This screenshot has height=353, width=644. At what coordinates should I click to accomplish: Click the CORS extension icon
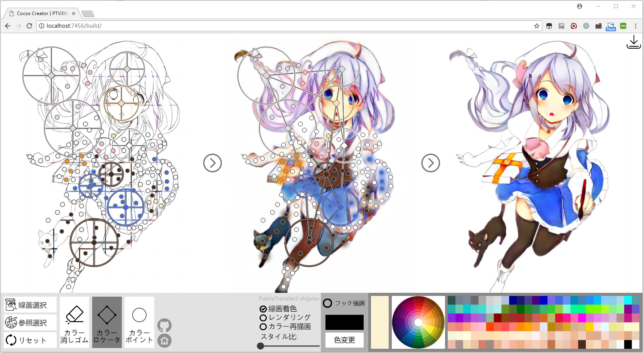[623, 26]
